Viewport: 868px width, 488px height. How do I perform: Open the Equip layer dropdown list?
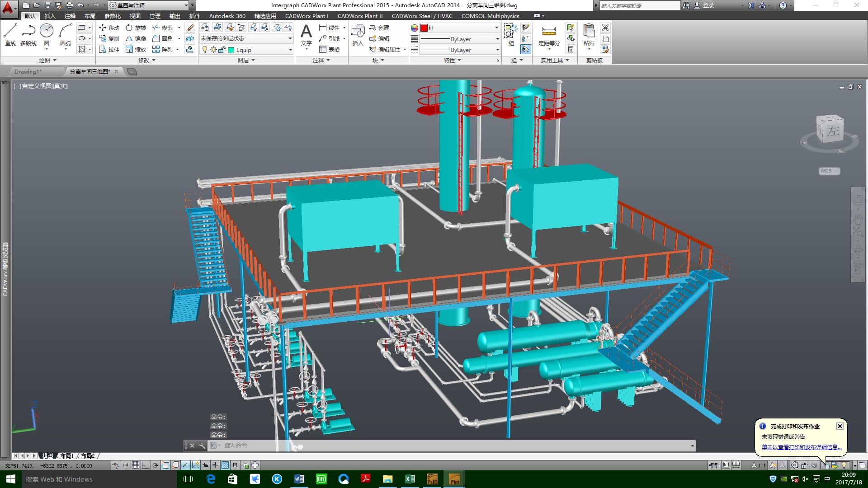(290, 50)
